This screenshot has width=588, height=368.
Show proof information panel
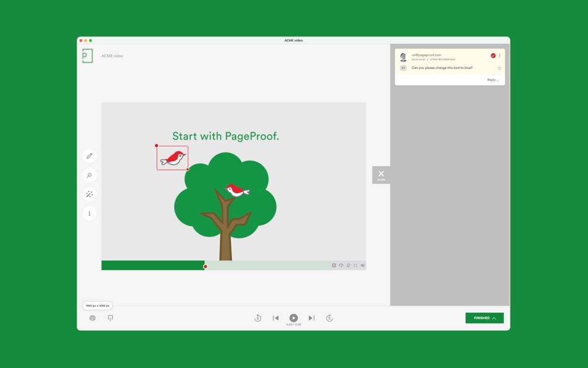pyautogui.click(x=89, y=213)
